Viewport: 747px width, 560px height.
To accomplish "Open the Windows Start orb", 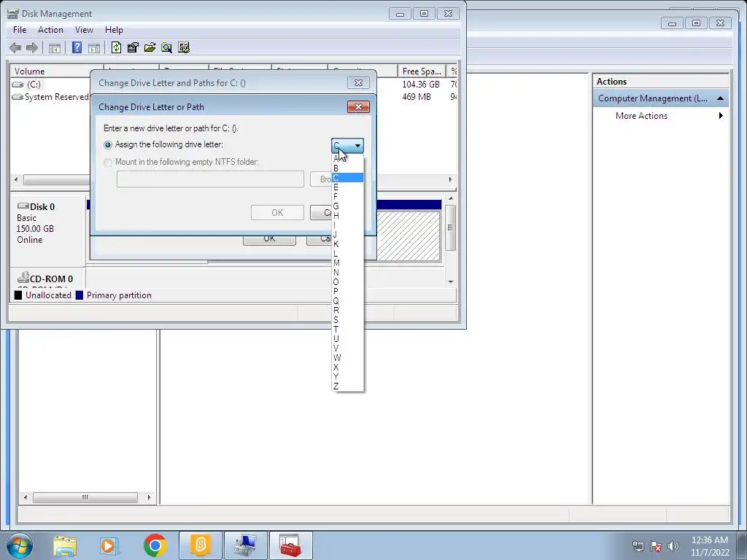I will 20,545.
